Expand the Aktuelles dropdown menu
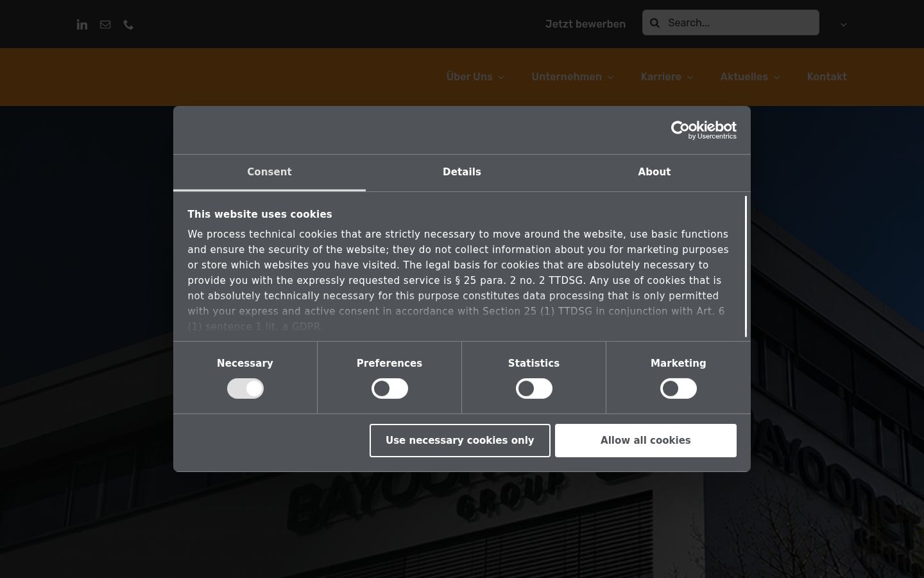This screenshot has height=578, width=924. (750, 77)
